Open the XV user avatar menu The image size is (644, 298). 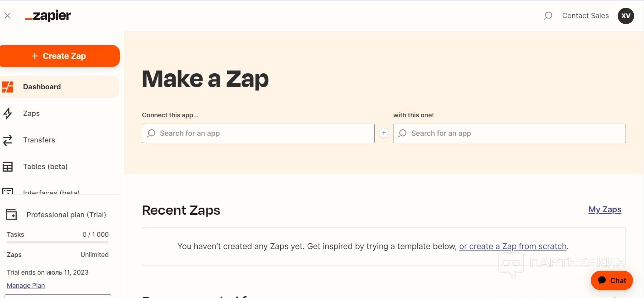626,16
